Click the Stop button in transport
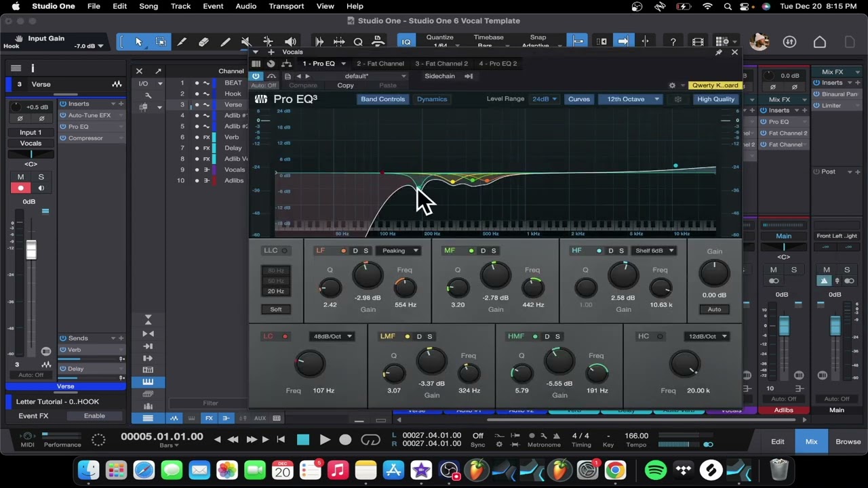 [x=303, y=440]
